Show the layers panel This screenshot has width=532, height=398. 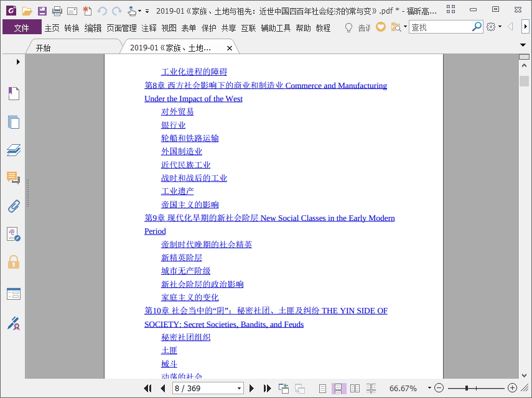14,150
